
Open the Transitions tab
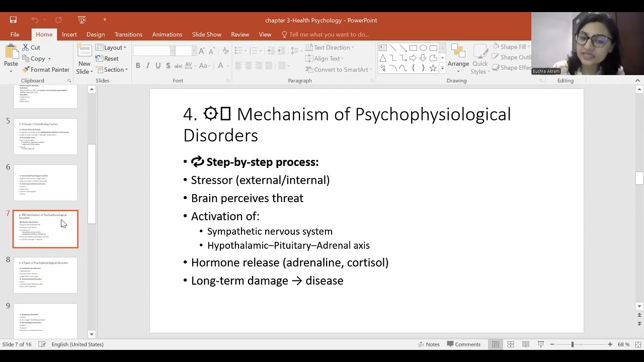click(128, 34)
